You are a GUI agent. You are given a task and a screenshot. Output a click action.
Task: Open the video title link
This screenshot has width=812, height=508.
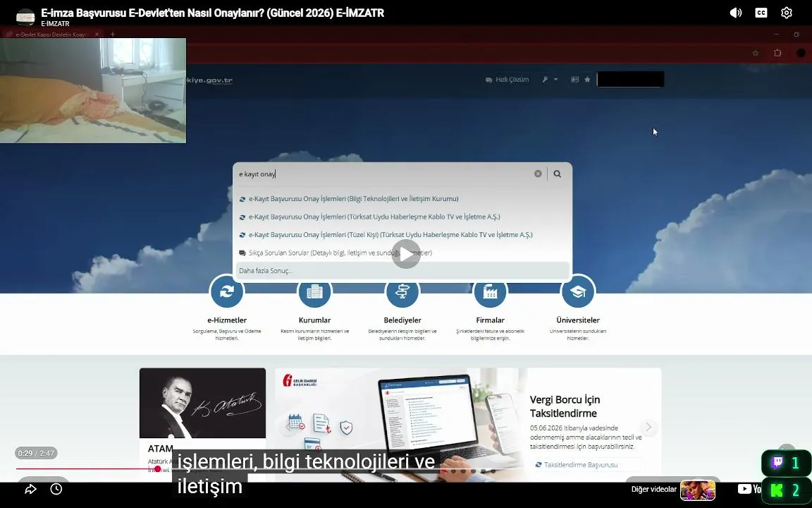tap(212, 13)
